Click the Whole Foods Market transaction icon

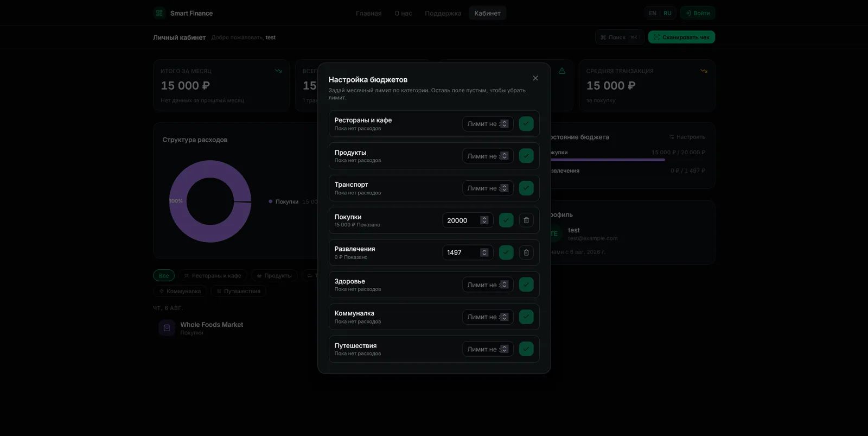(x=167, y=328)
